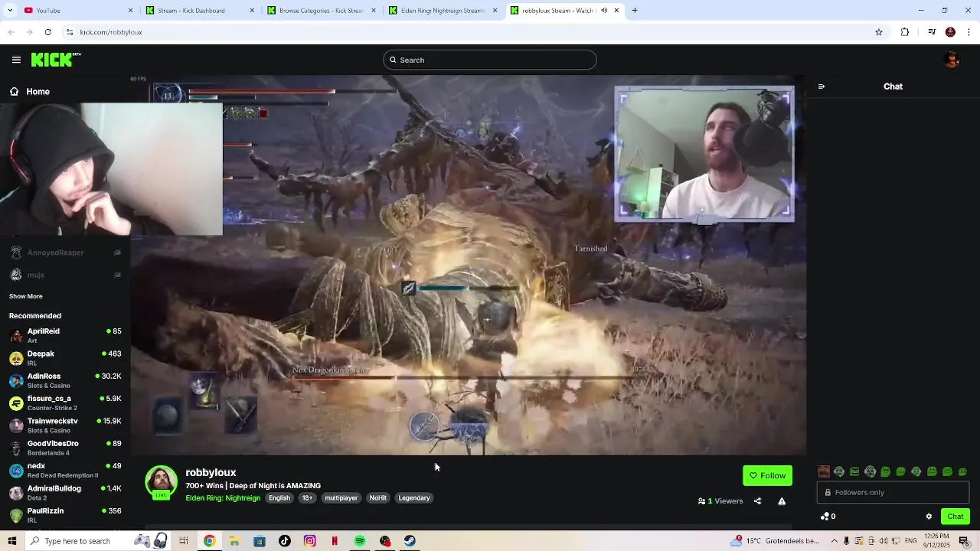The image size is (980, 551).
Task: Toggle the icon beside AnnoyedReaper in sidebar
Action: pyautogui.click(x=117, y=253)
